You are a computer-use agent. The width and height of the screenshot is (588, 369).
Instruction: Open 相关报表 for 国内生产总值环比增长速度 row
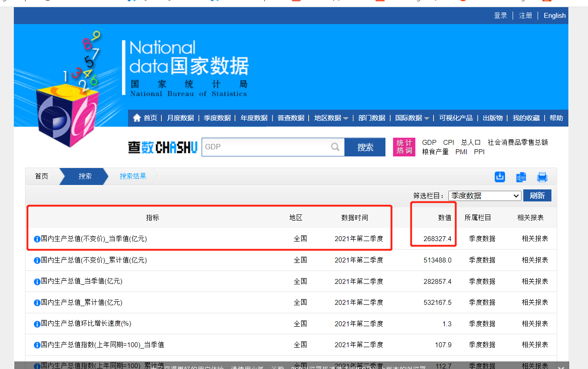click(535, 324)
